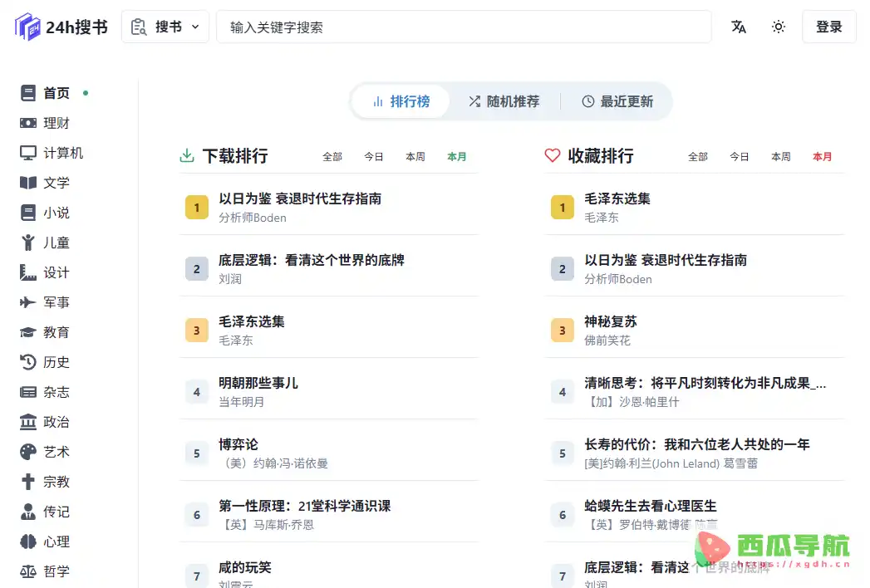Click the 下载排行 download arrow icon
This screenshot has height=588, width=870.
pos(187,156)
